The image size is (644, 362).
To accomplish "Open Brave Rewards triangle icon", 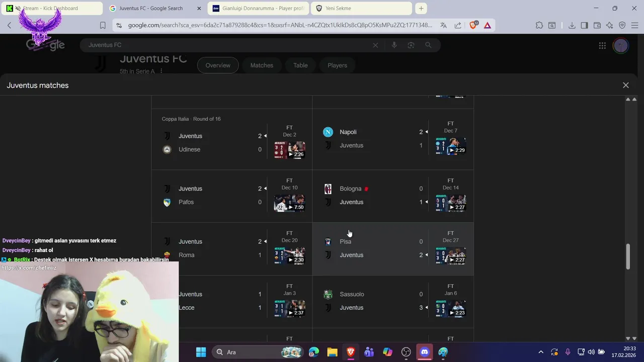I will (487, 25).
